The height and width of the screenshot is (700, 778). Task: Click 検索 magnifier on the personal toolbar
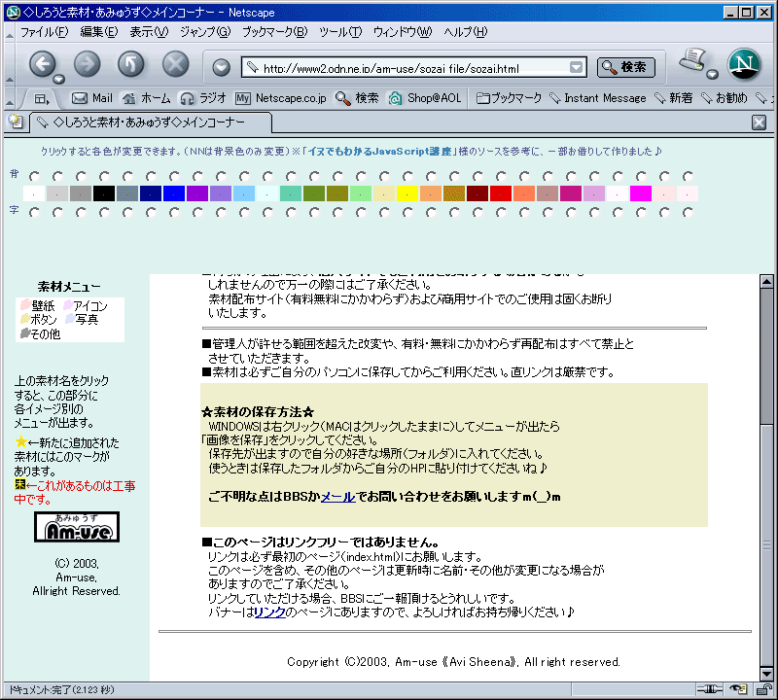357,98
